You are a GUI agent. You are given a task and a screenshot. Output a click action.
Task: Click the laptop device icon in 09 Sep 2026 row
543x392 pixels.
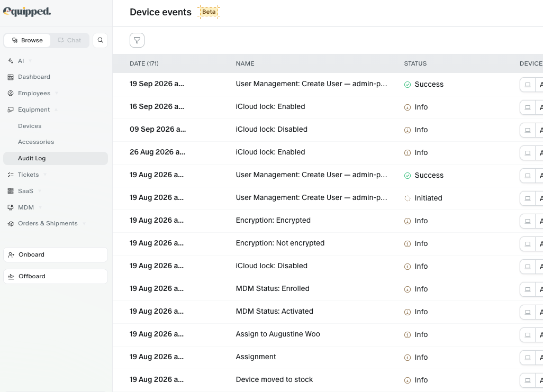pos(528,130)
